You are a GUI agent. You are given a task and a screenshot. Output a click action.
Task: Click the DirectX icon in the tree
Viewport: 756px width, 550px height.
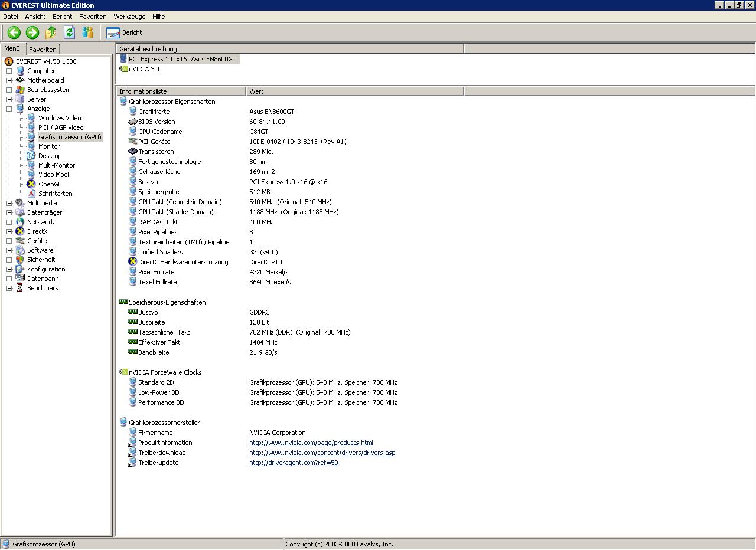[20, 231]
